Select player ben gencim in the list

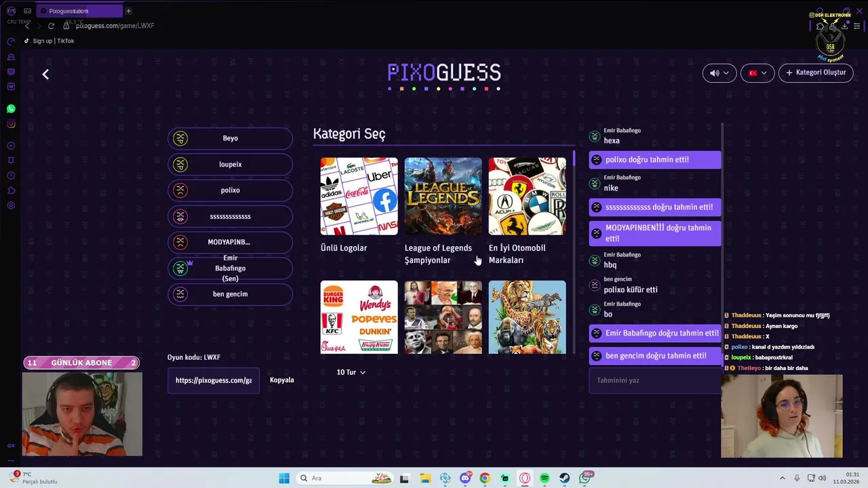(230, 294)
